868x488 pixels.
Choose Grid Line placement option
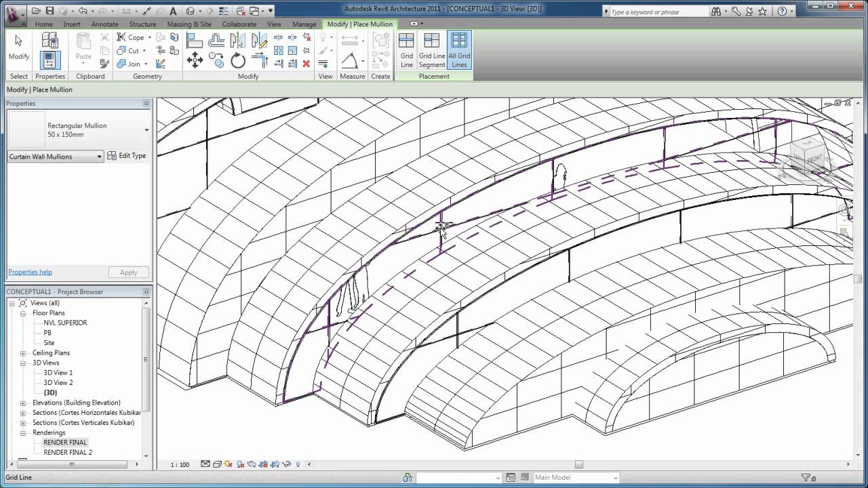pyautogui.click(x=406, y=50)
